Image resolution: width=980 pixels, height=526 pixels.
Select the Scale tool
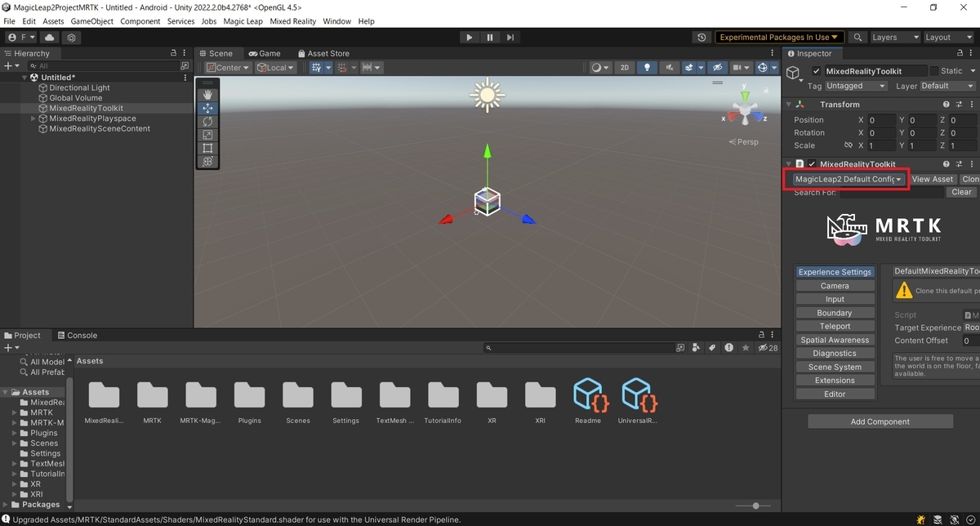pos(207,135)
